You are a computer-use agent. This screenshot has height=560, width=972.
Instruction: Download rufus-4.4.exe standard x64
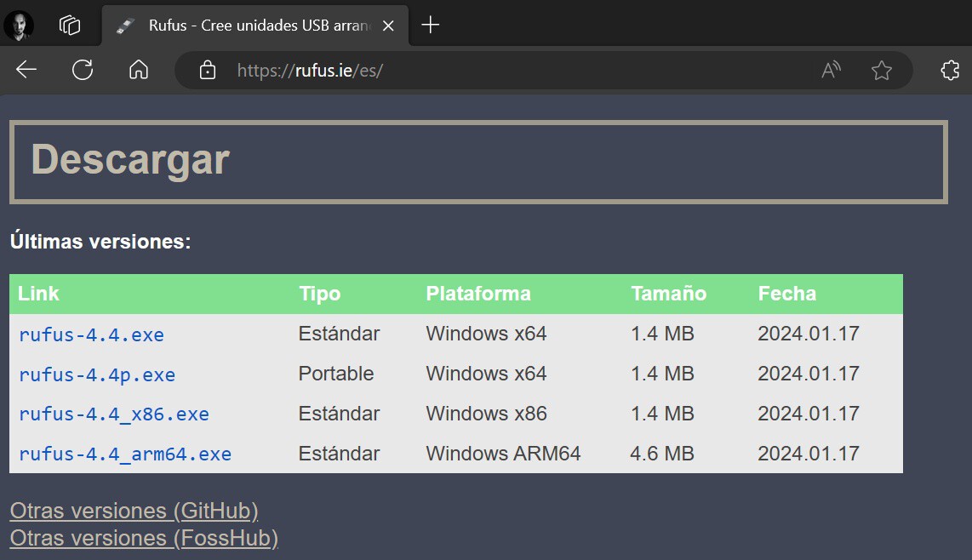pyautogui.click(x=91, y=334)
